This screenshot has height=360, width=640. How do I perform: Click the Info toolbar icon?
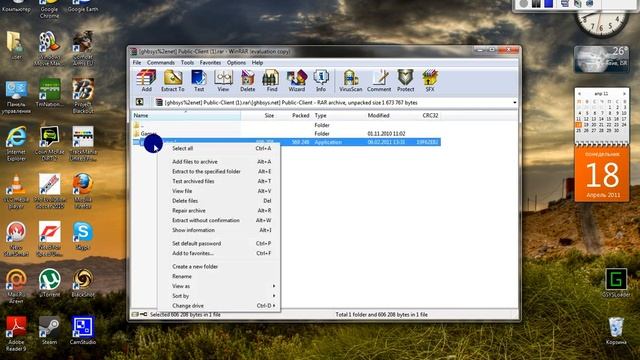coord(321,80)
